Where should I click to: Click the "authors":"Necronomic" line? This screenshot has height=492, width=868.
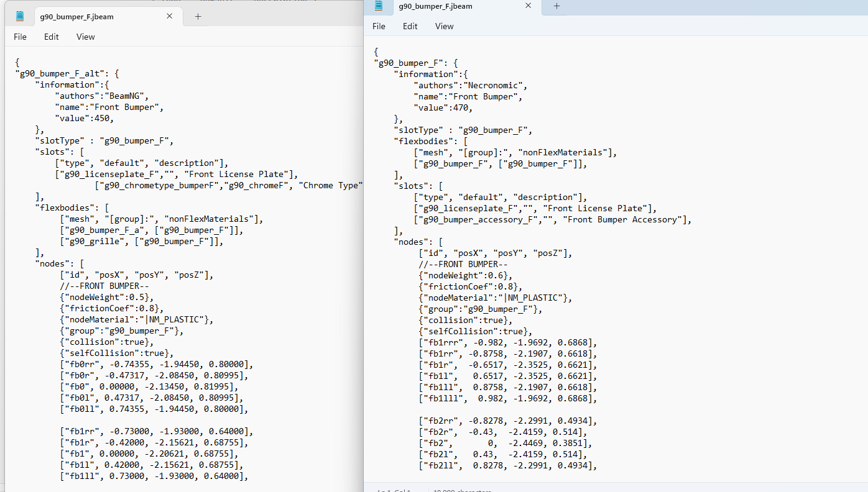pos(471,85)
